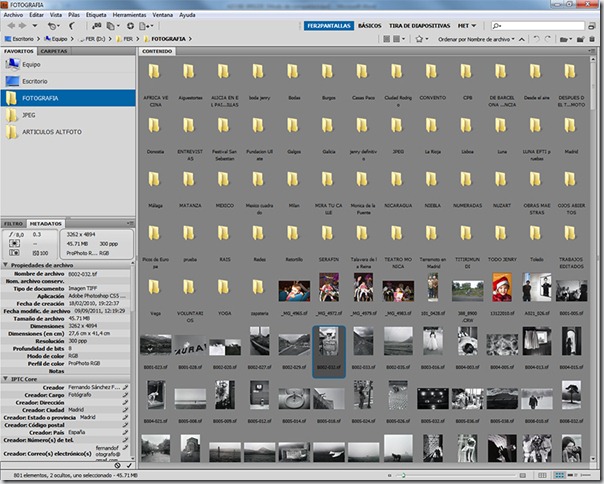Click FER (D:) in the path bar
The height and width of the screenshot is (484, 604).
[x=92, y=39]
